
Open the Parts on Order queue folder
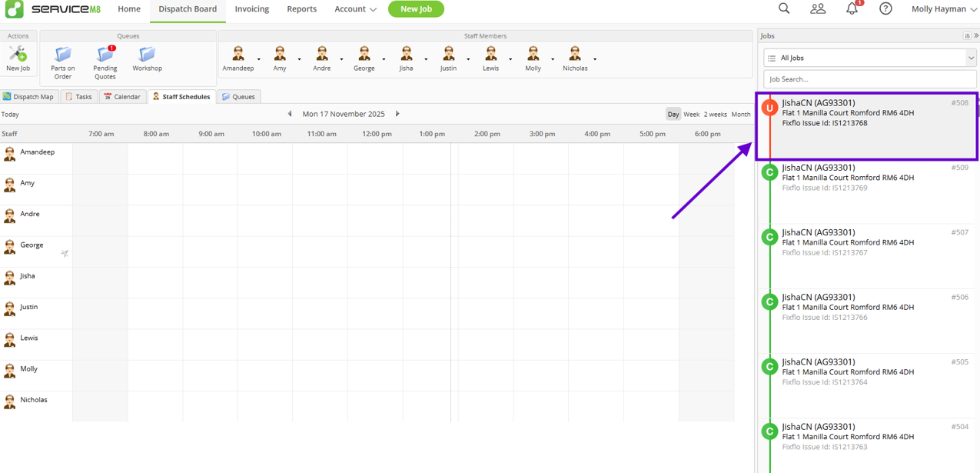(63, 54)
